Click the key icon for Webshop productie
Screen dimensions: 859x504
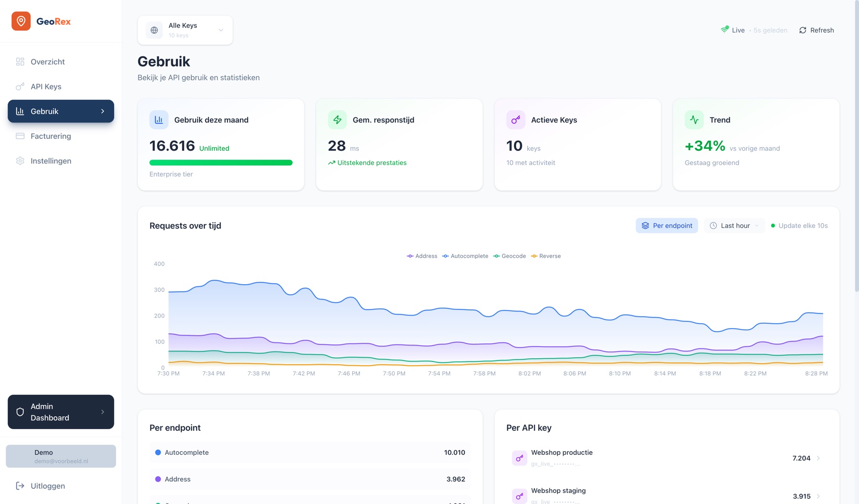point(519,458)
